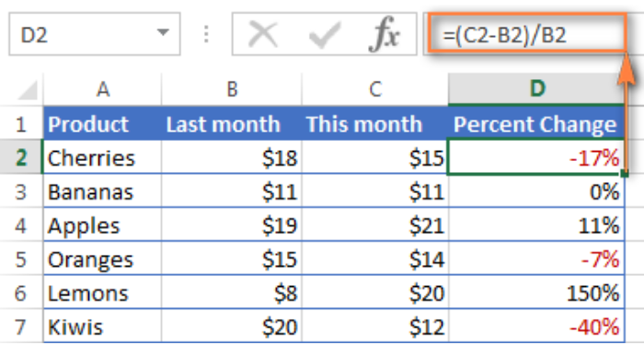Select the Lemons 150% cell
Image resolution: width=644 pixels, height=345 pixels.
536,293
